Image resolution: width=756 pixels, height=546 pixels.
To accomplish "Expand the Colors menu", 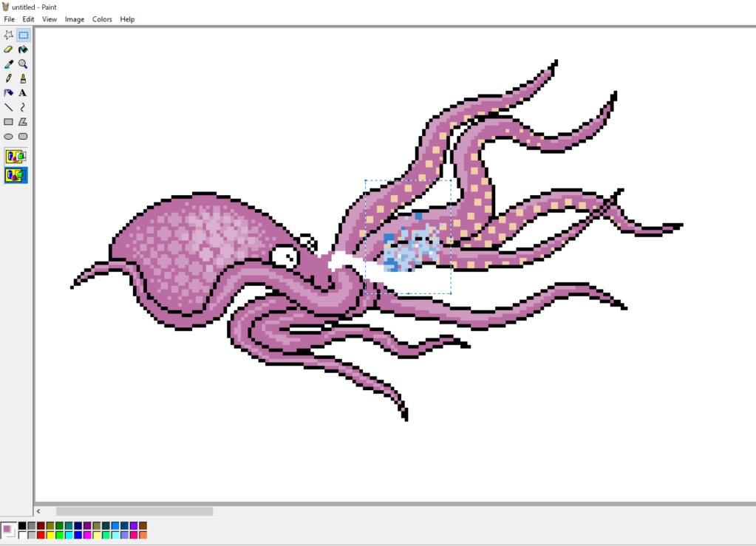I will coord(102,19).
